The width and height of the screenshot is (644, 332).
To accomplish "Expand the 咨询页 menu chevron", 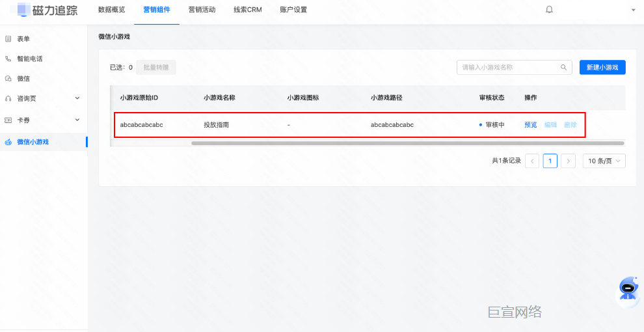I will click(77, 98).
